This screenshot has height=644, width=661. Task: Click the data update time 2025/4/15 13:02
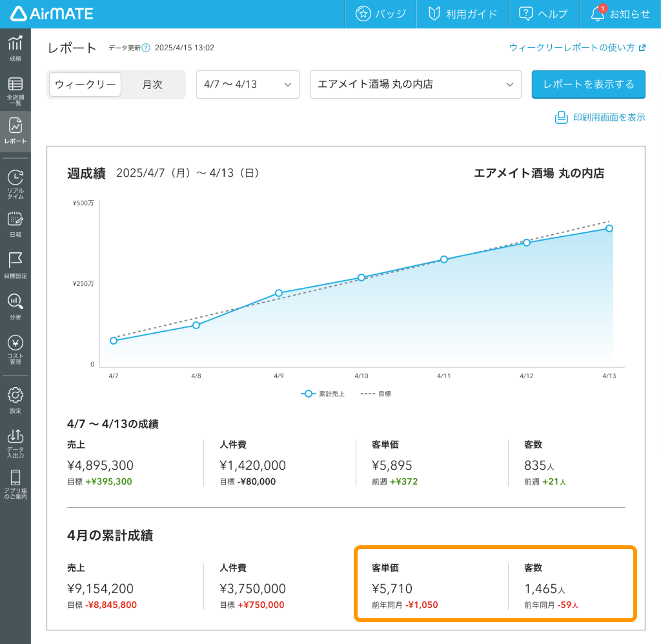(x=184, y=48)
